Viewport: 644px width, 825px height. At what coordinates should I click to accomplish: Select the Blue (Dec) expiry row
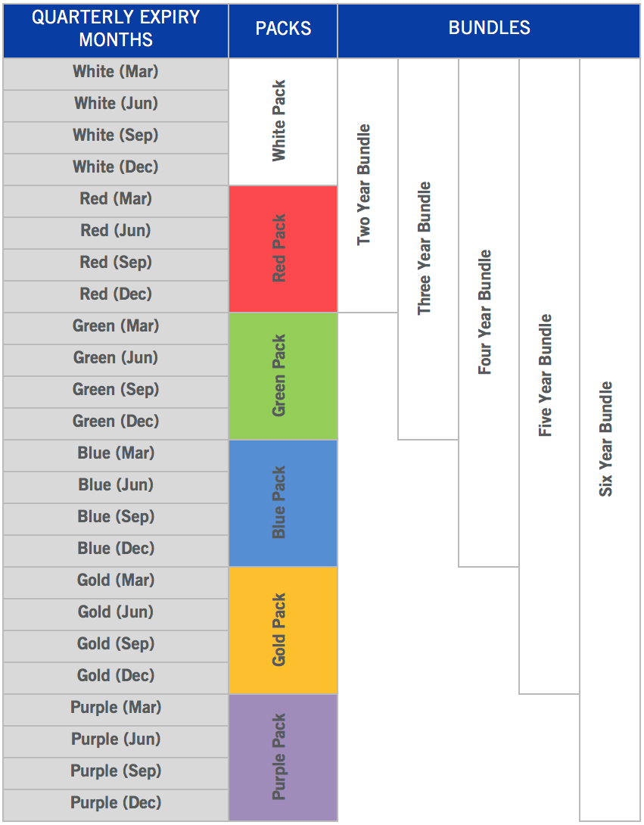click(x=116, y=549)
